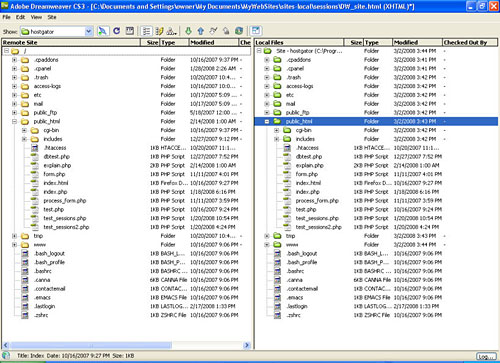This screenshot has width=500, height=363.
Task: Sort by Local Files column header
Action: [x=299, y=42]
